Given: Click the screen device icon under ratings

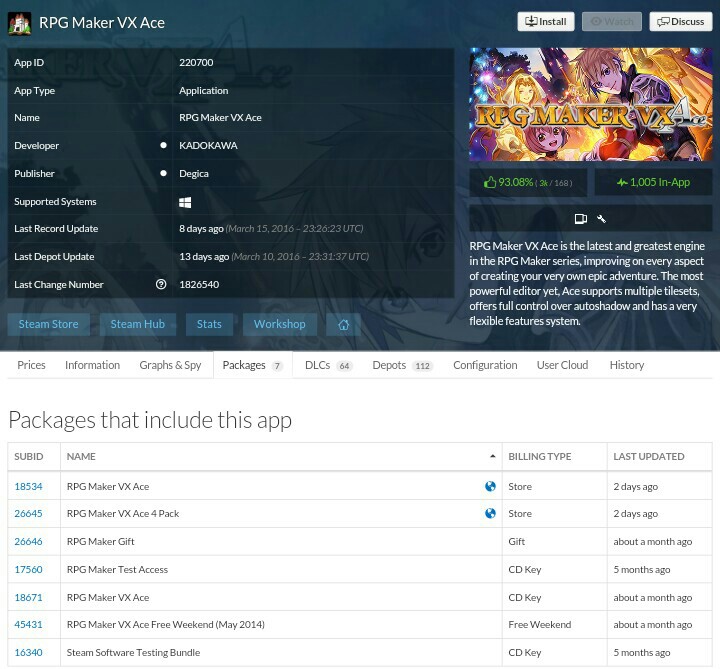Looking at the screenshot, I should (x=580, y=219).
